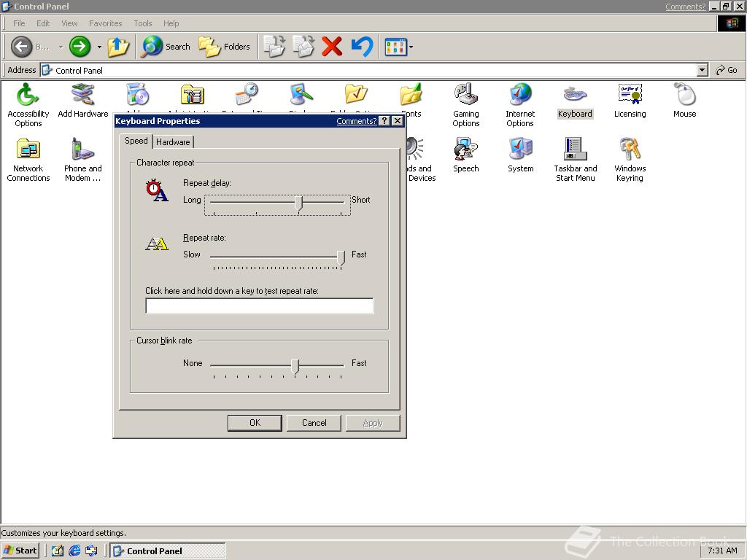Expand the Back history dropdown arrow
747x560 pixels.
(x=61, y=47)
